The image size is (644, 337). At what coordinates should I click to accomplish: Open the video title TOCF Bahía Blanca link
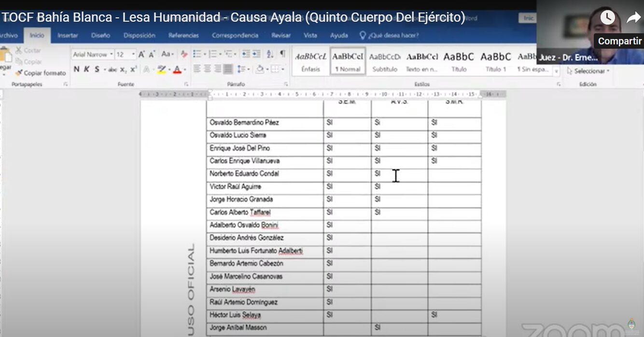[x=234, y=18]
